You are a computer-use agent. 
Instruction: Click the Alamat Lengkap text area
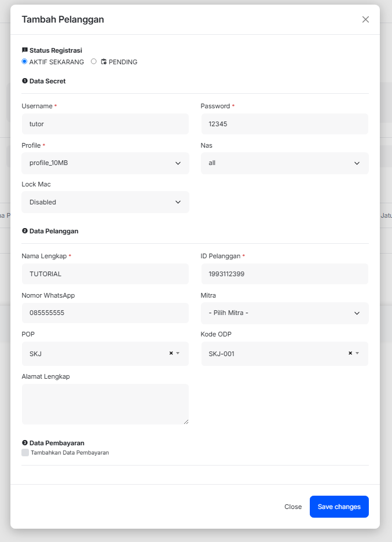click(105, 404)
